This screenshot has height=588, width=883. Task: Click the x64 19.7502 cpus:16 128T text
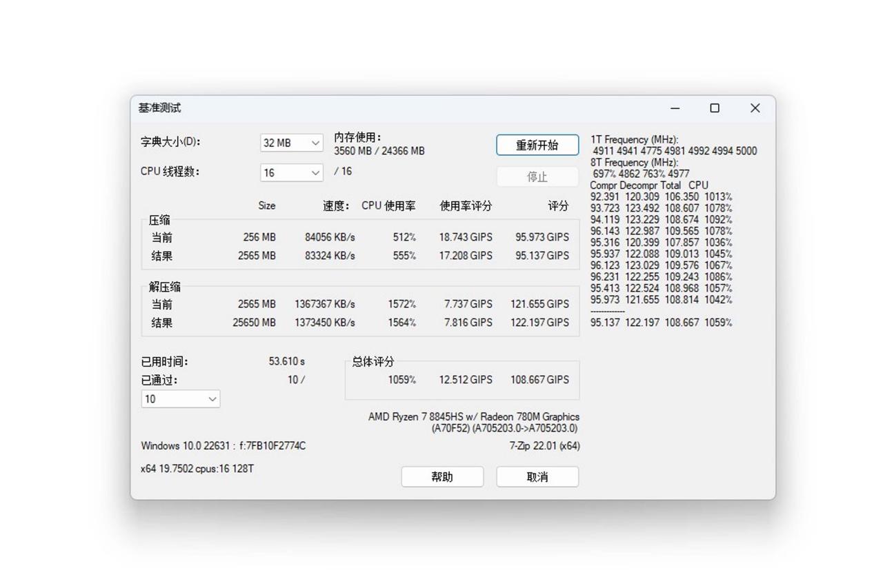[197, 469]
